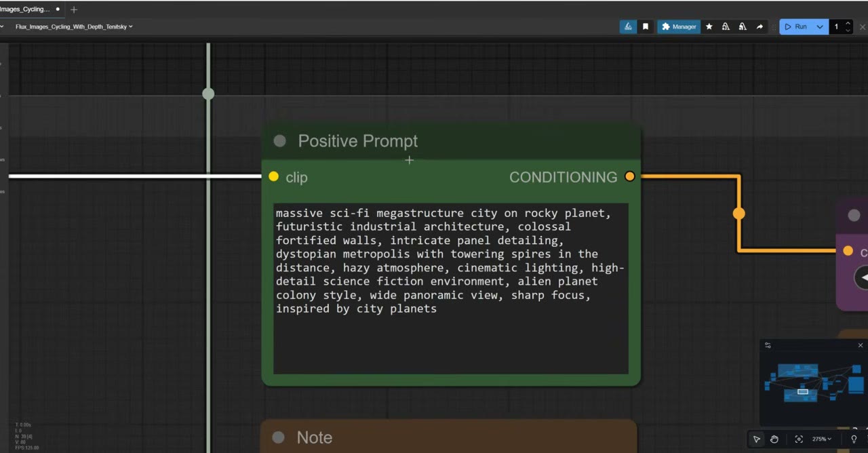Click the yellow clip input socket
Viewport: 868px width, 453px height.
[x=273, y=176]
